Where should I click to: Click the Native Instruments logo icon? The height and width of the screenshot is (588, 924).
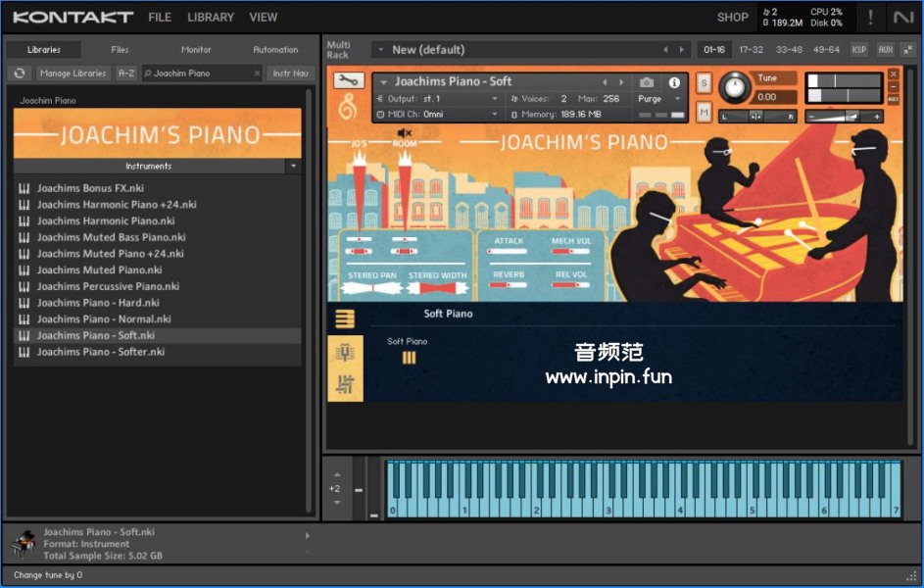click(x=902, y=18)
